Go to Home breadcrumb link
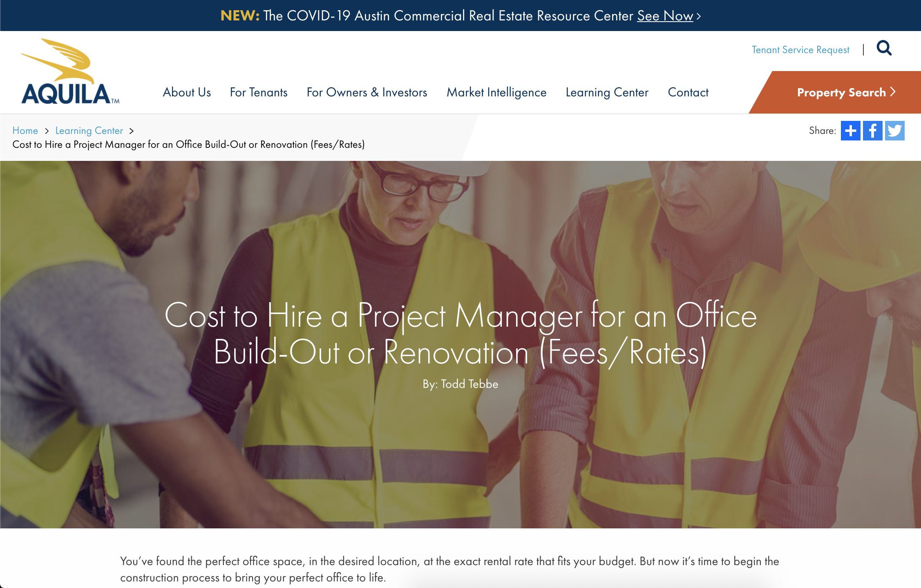 25,131
